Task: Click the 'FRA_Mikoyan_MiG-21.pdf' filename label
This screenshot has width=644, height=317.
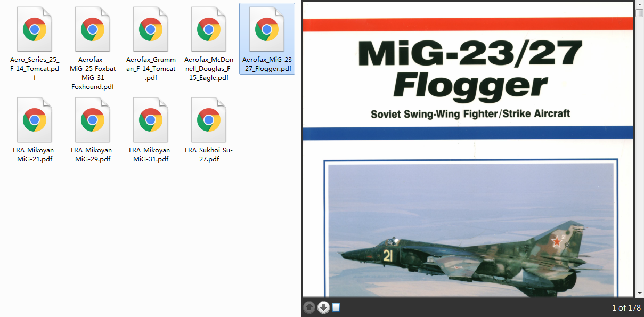Action: click(x=35, y=155)
